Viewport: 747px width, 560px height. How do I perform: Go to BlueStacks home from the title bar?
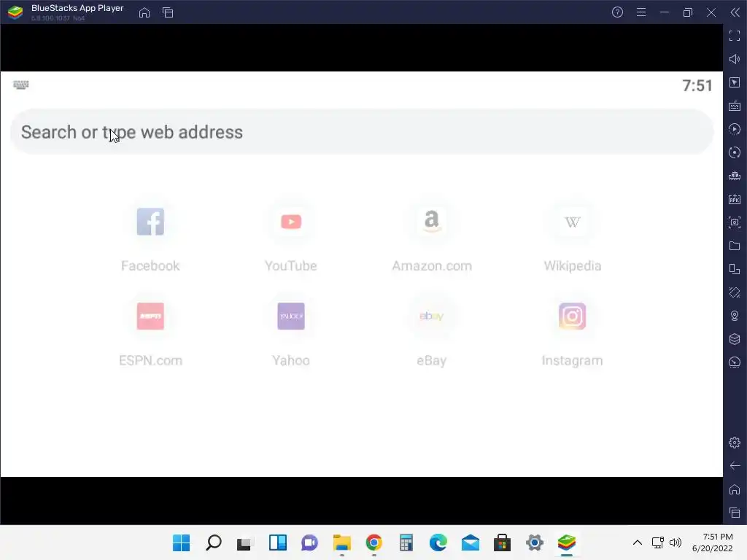tap(144, 12)
